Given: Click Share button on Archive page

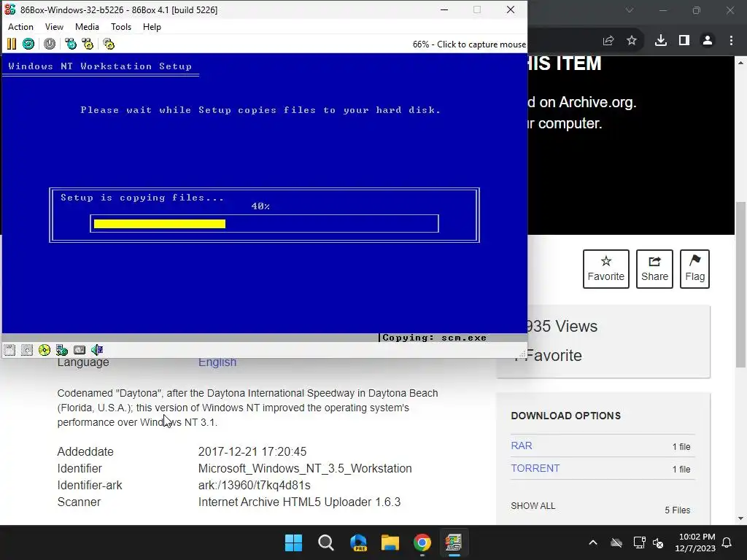Looking at the screenshot, I should (654, 269).
